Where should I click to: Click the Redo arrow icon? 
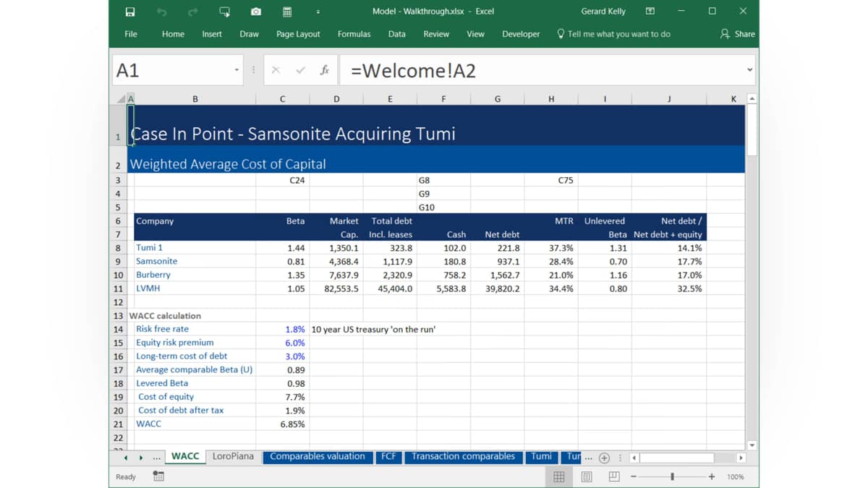(x=193, y=12)
